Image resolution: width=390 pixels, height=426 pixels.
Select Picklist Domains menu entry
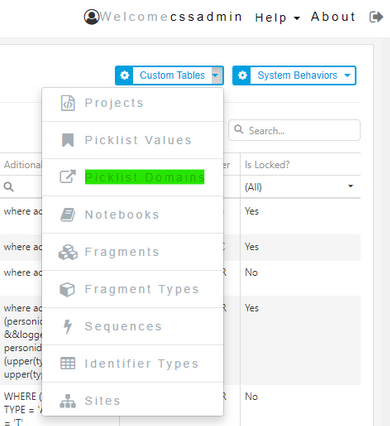[144, 177]
